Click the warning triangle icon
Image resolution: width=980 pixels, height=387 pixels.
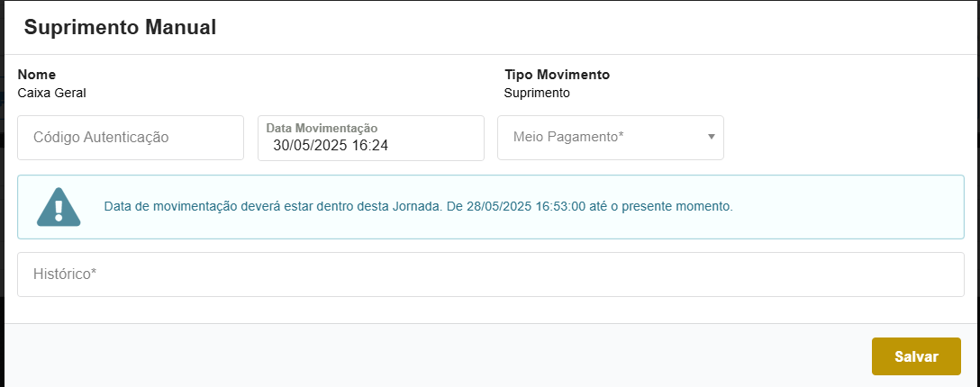(59, 207)
